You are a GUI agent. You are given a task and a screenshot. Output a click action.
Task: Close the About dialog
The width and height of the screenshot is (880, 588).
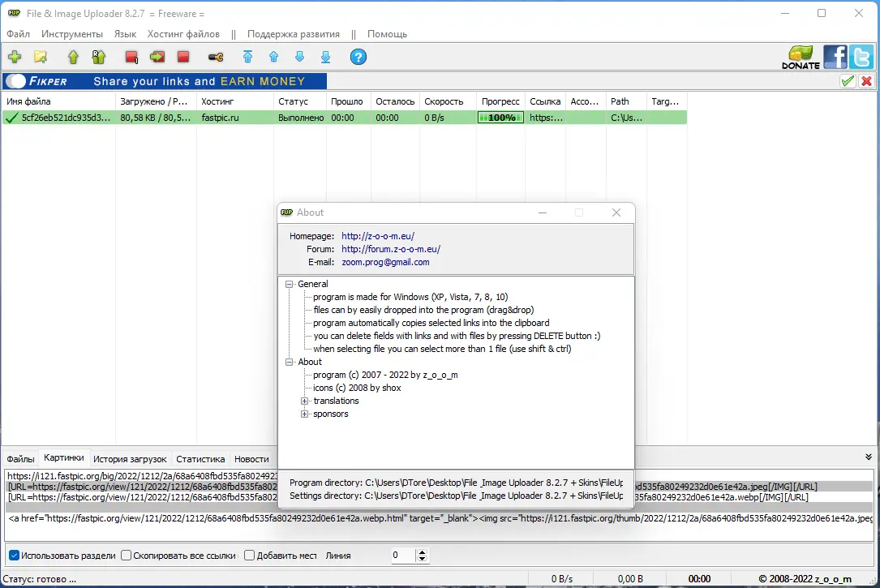tap(616, 212)
